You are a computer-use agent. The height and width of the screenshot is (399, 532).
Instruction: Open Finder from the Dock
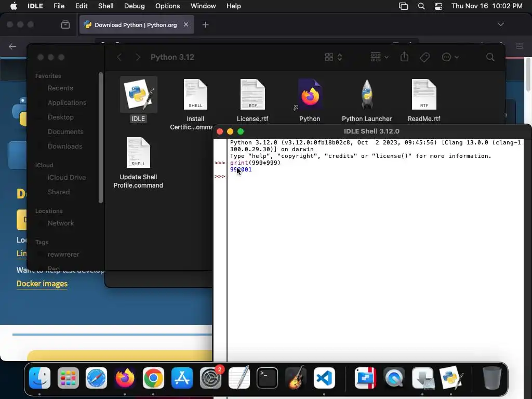coord(39,378)
